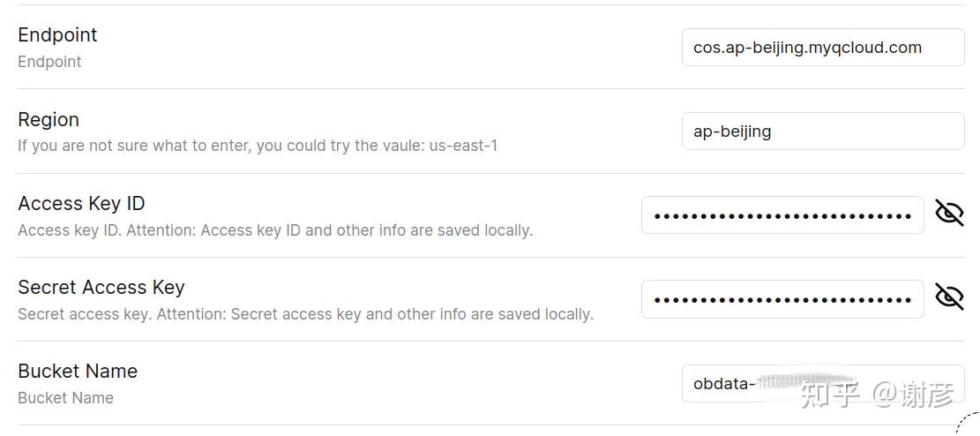980x436 pixels.
Task: Show the hidden Secret Access Key value
Action: (949, 297)
